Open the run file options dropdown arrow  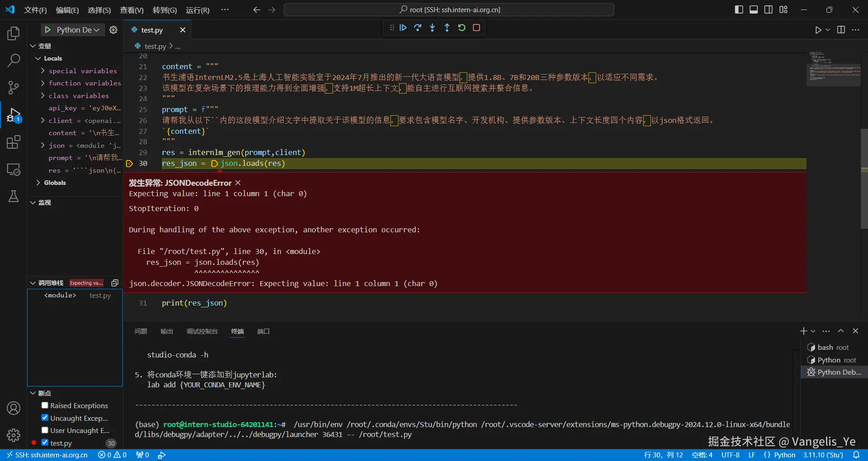[x=828, y=30]
